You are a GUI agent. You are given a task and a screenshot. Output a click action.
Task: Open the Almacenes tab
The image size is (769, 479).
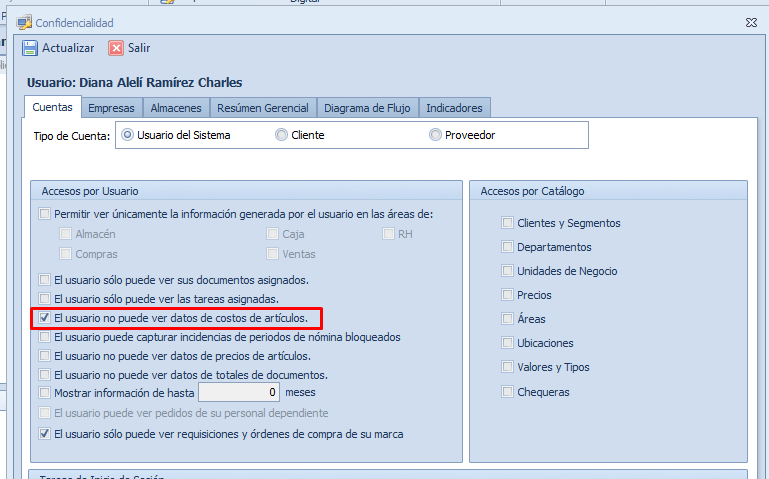pyautogui.click(x=176, y=108)
